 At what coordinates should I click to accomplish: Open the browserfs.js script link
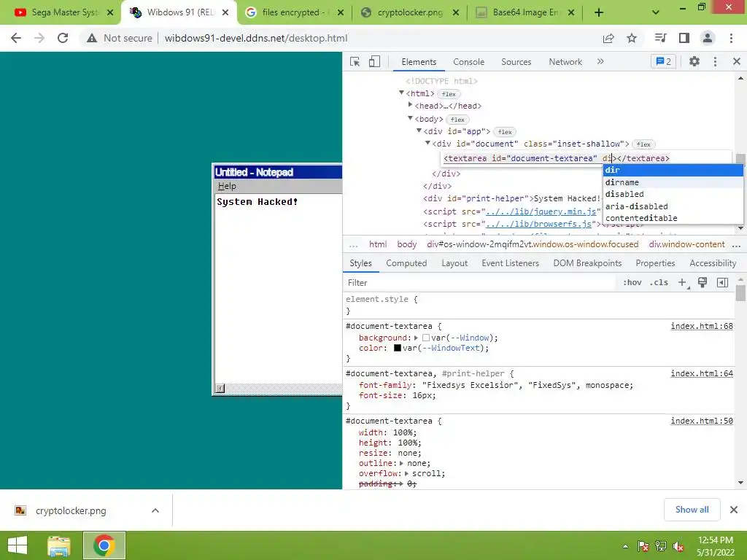(x=538, y=224)
